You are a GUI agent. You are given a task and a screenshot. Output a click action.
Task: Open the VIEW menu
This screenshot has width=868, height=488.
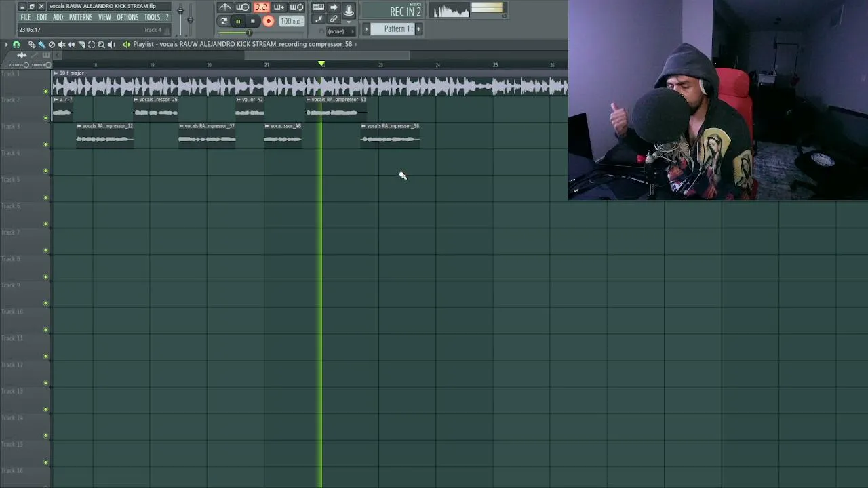click(x=104, y=17)
